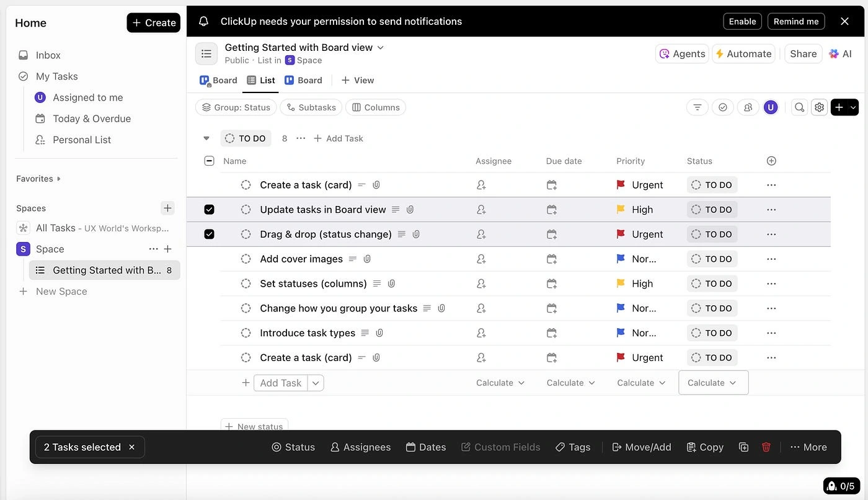
Task: Click the list sidebar toggle icon beside title
Action: click(206, 54)
